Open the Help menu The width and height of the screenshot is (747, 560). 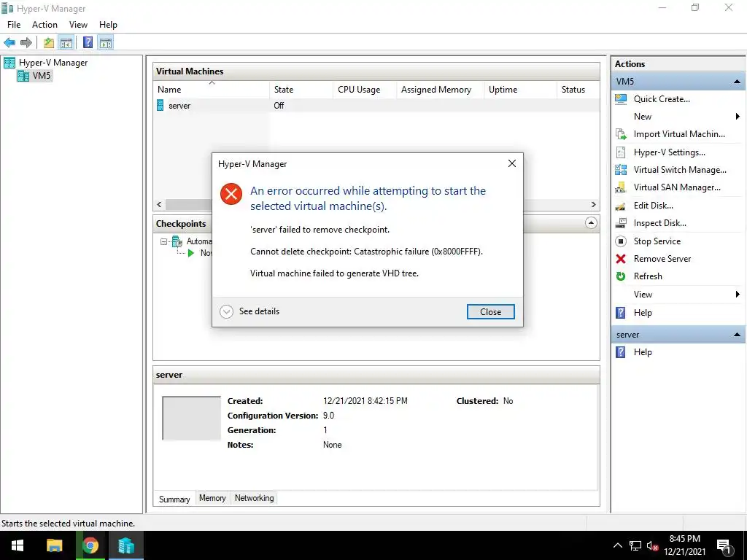click(108, 25)
